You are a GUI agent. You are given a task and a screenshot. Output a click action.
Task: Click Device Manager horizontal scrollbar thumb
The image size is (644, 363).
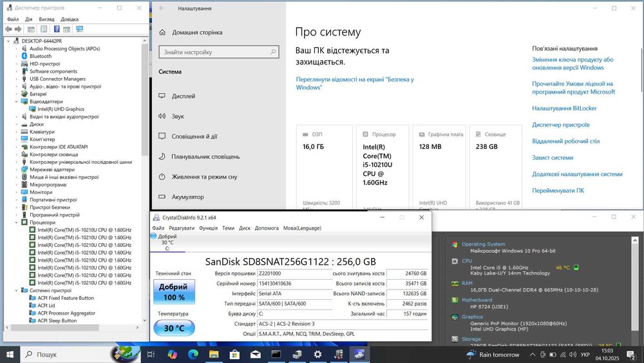tap(55, 328)
